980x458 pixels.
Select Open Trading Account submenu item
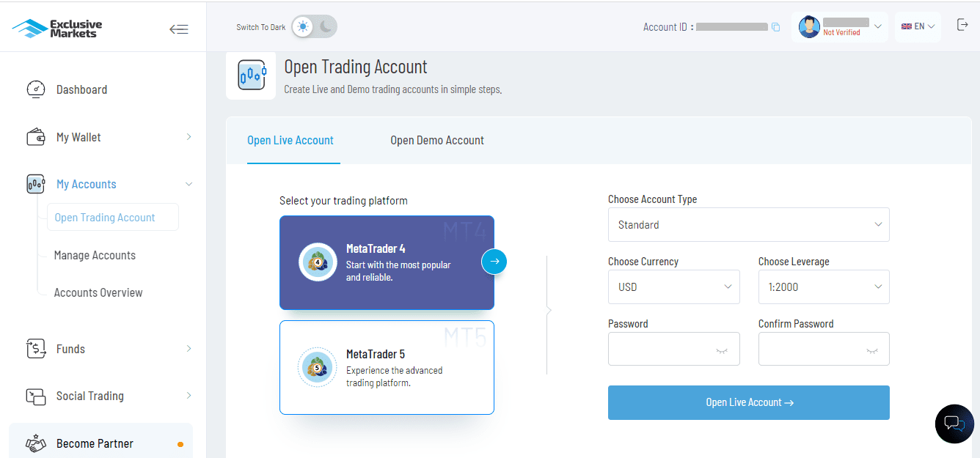coord(113,218)
